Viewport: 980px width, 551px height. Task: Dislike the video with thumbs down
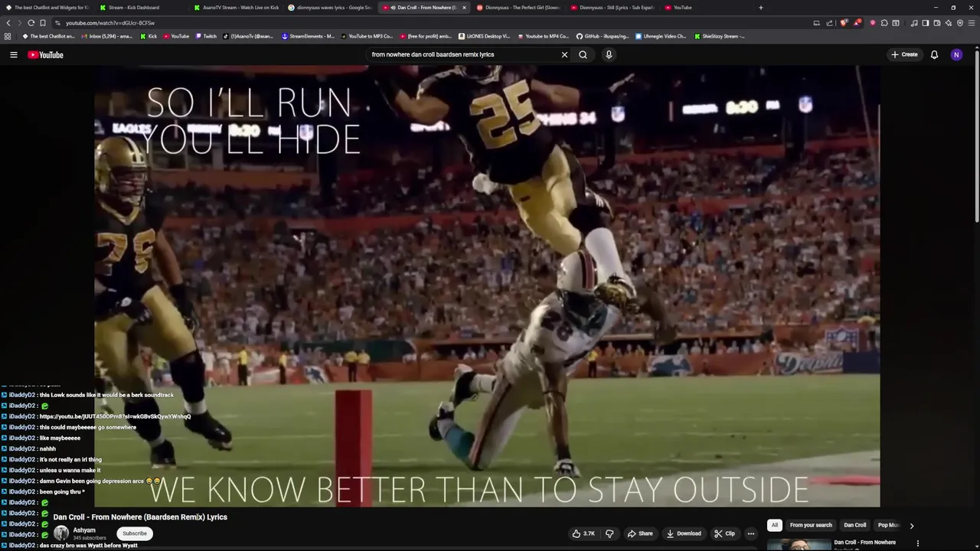[x=609, y=533]
